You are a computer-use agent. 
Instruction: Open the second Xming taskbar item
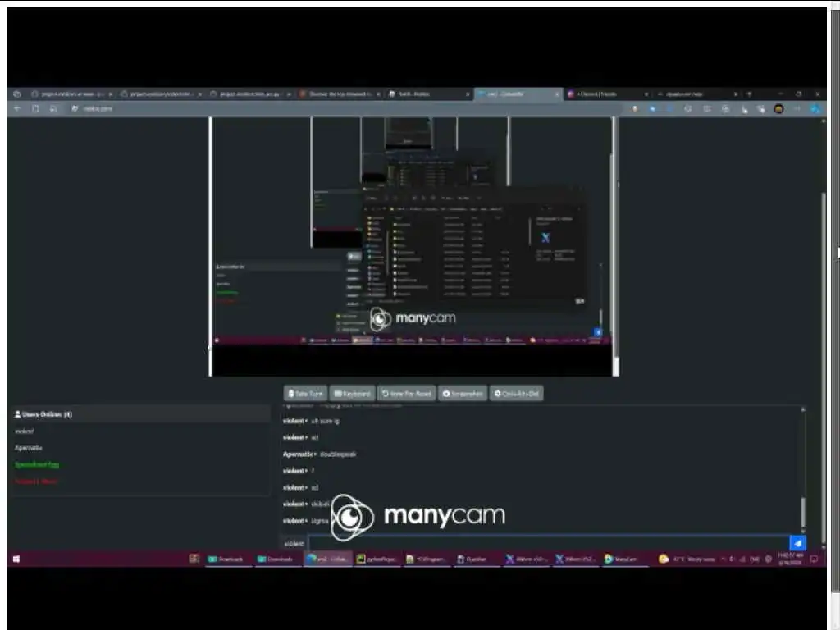(x=575, y=559)
